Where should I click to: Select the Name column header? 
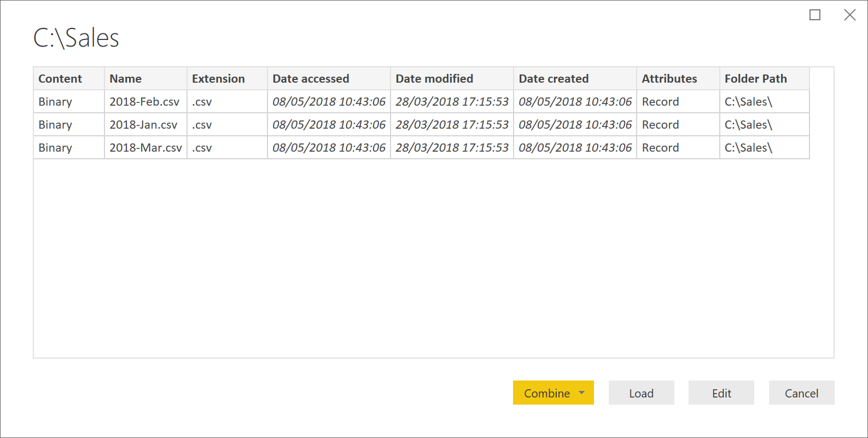(x=145, y=78)
